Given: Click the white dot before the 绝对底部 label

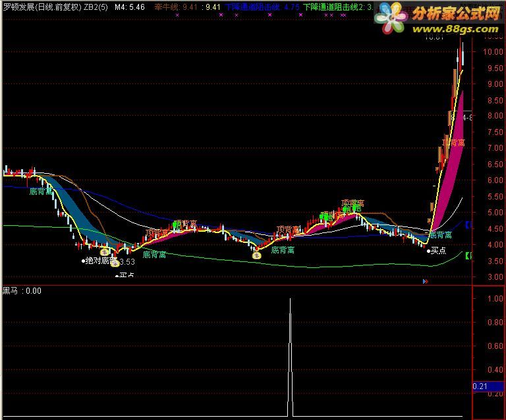Looking at the screenshot, I should pos(83,261).
